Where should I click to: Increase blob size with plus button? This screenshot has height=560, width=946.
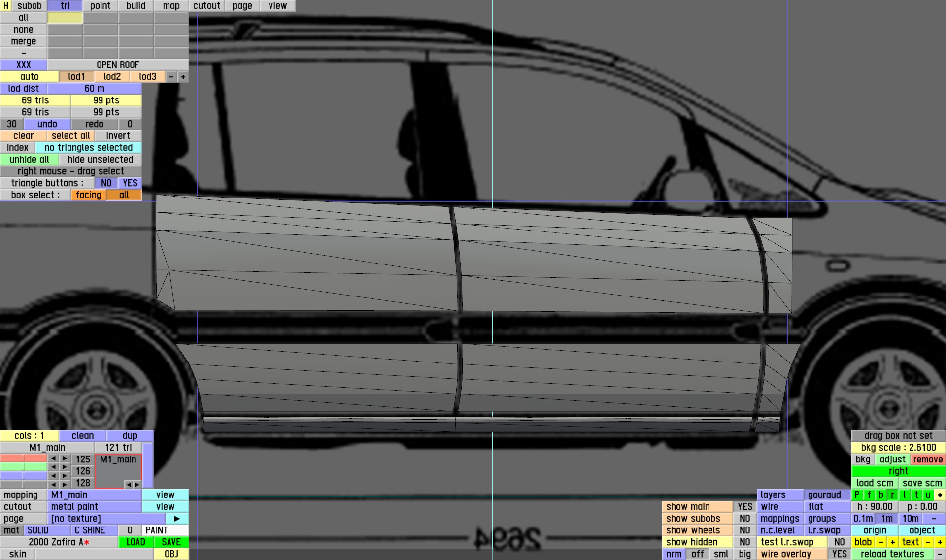pyautogui.click(x=892, y=542)
